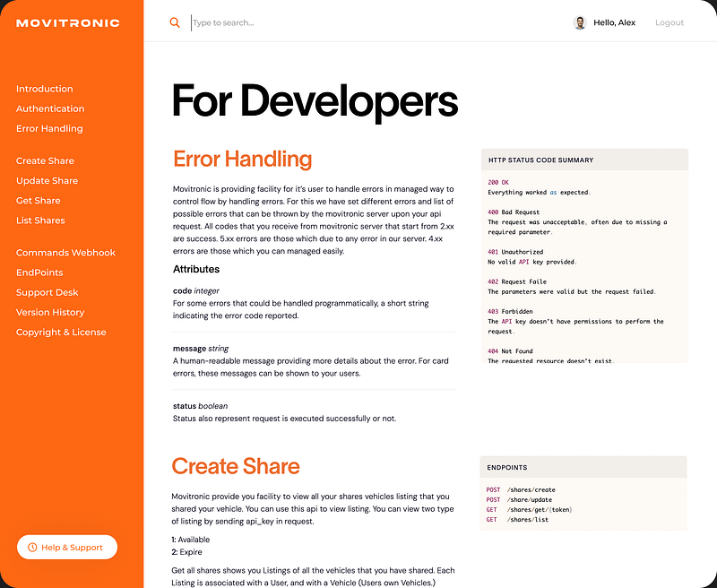717x588 pixels.
Task: Go to Commands Webhook section
Action: pyautogui.click(x=65, y=253)
